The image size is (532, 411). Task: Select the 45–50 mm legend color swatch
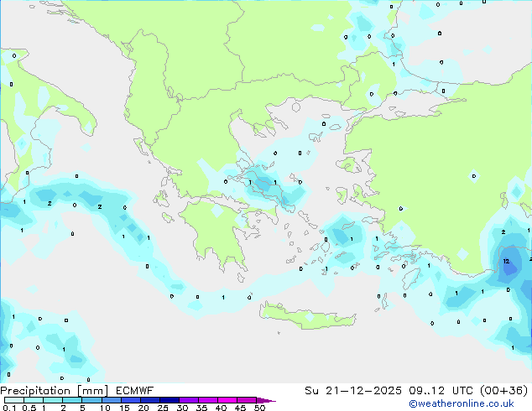coord(247,400)
